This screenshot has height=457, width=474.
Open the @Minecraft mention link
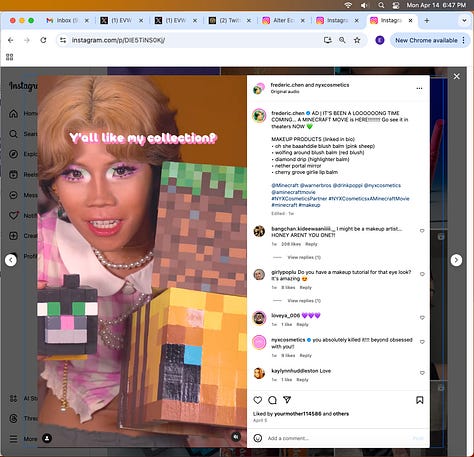click(285, 185)
